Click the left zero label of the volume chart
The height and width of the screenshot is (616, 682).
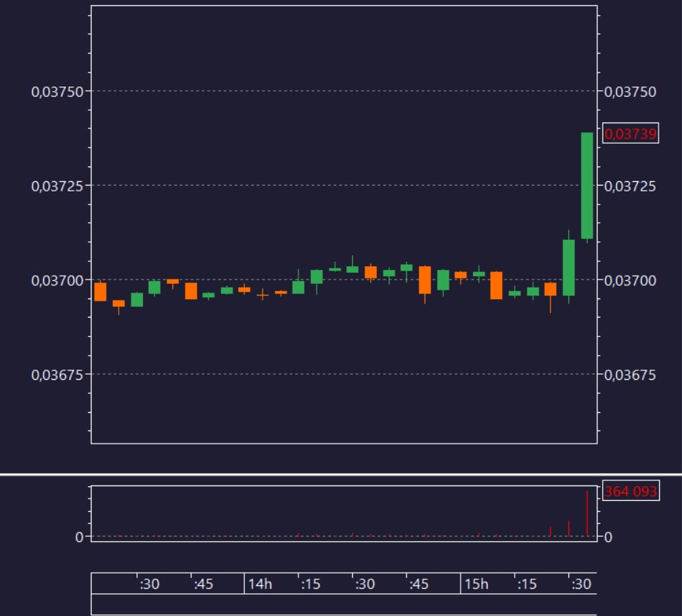click(x=79, y=538)
